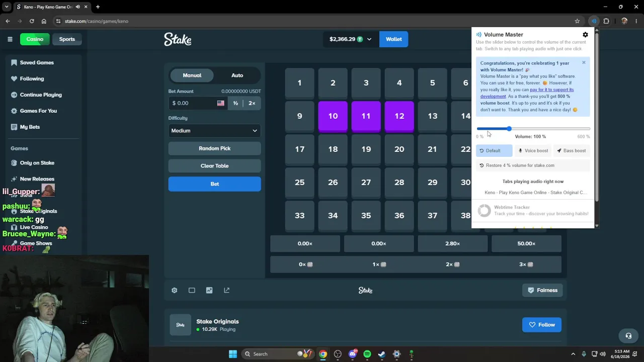Open Discord from the taskbar
The width and height of the screenshot is (644, 362).
tap(353, 354)
